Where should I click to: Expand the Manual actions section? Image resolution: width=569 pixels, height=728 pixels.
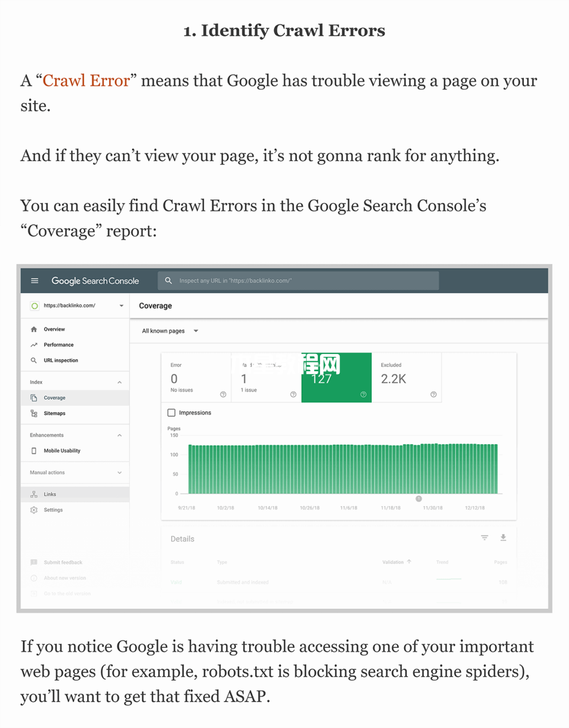(119, 472)
